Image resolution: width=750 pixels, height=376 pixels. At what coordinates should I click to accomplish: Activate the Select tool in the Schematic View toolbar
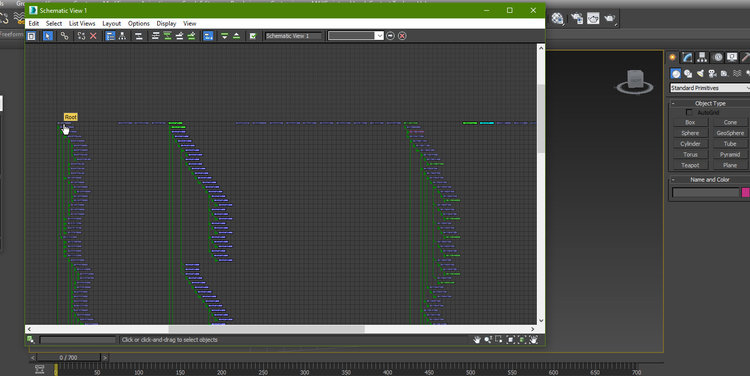click(47, 36)
